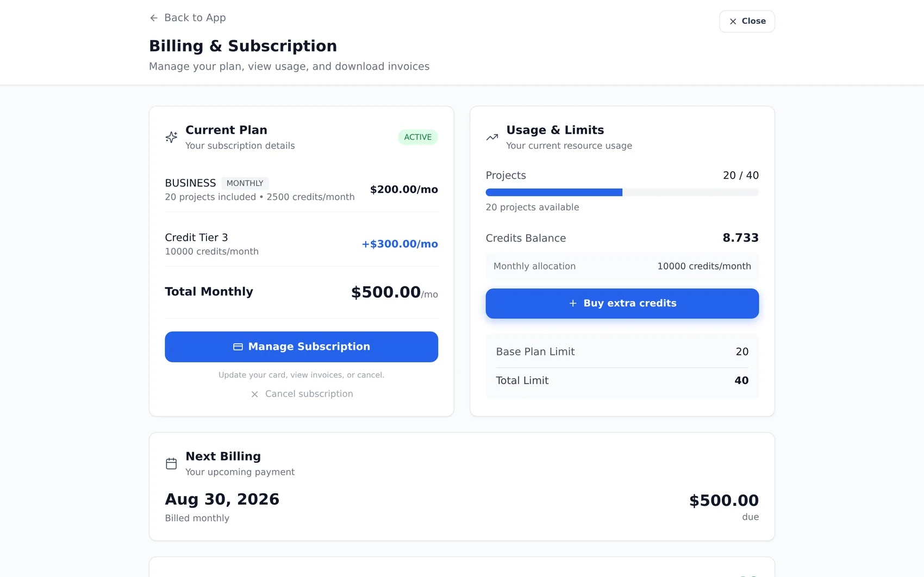This screenshot has width=924, height=577.
Task: Click the back arrow icon
Action: pos(154,18)
